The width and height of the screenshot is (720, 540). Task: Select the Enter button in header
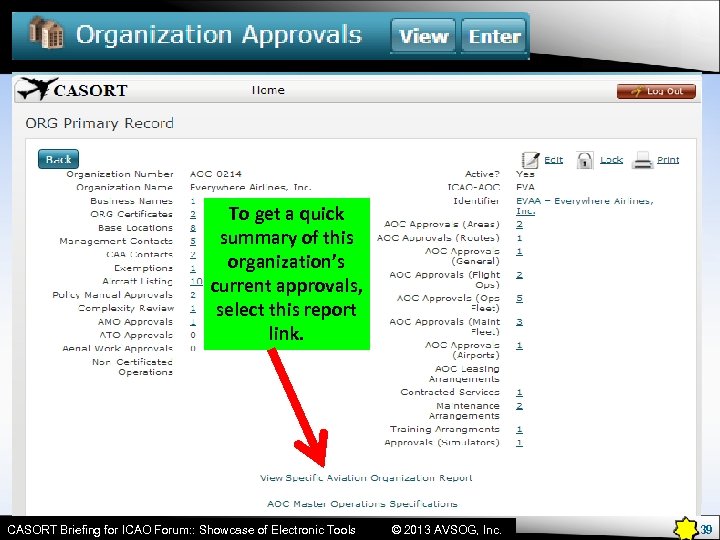click(x=494, y=36)
